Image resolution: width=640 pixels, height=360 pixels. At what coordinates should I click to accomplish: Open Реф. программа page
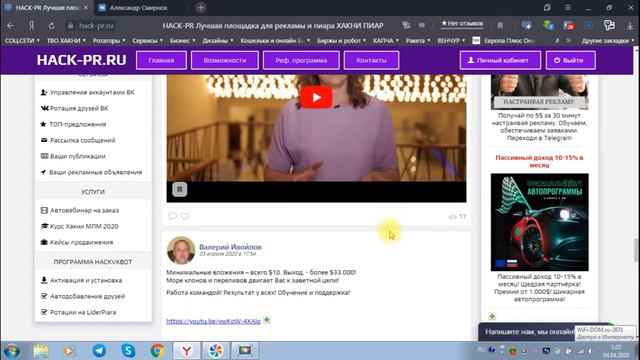(301, 60)
